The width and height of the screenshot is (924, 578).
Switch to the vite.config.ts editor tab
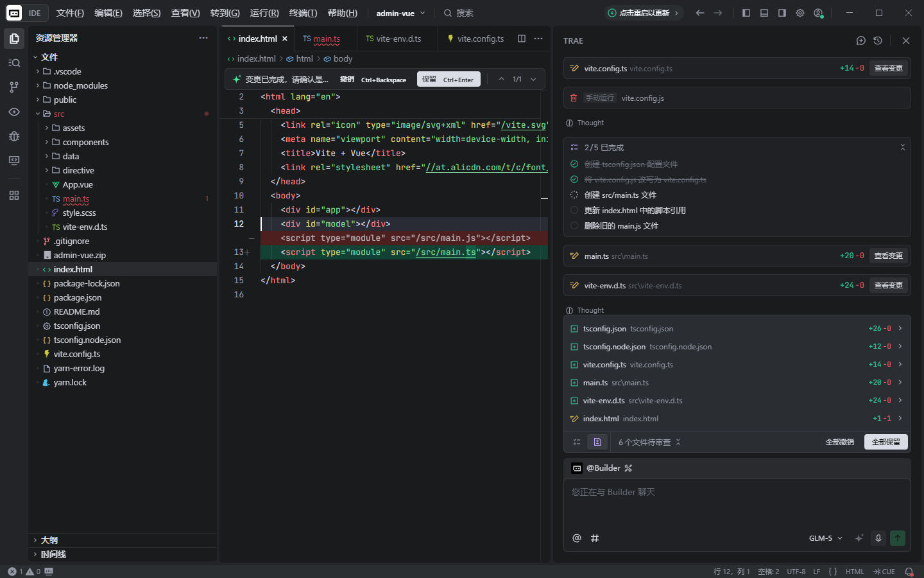(x=480, y=39)
